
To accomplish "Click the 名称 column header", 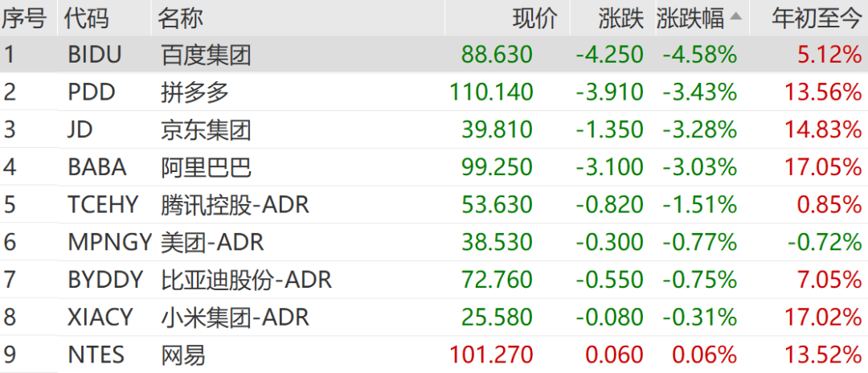I will 180,18.
